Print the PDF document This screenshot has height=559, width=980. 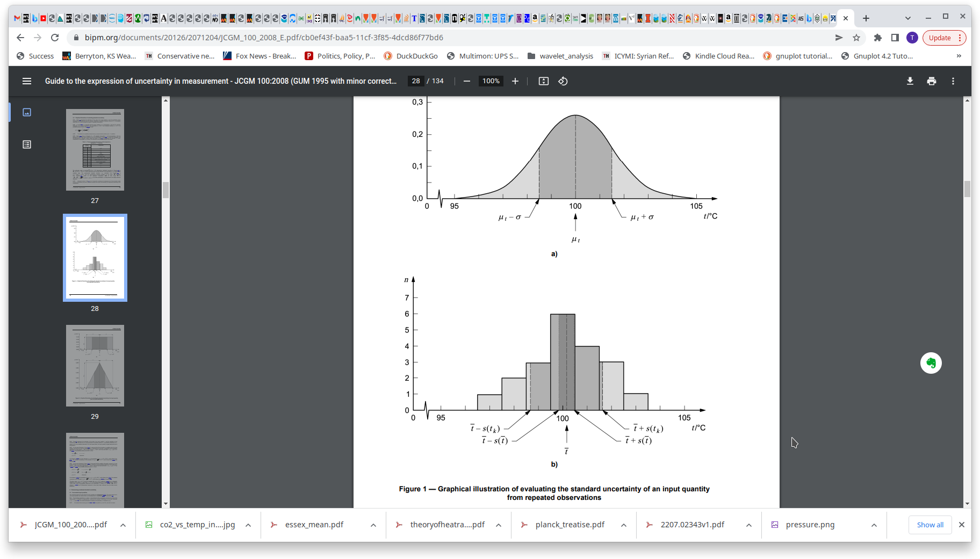pyautogui.click(x=932, y=81)
